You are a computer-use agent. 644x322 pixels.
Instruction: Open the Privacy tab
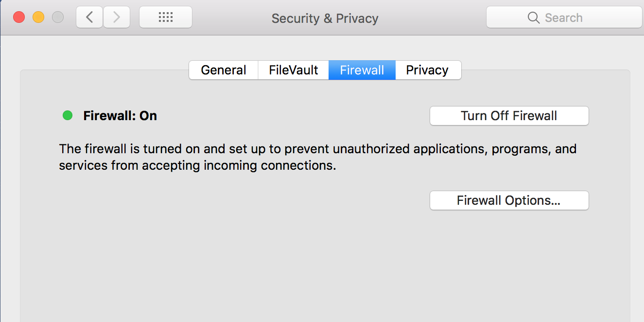428,70
